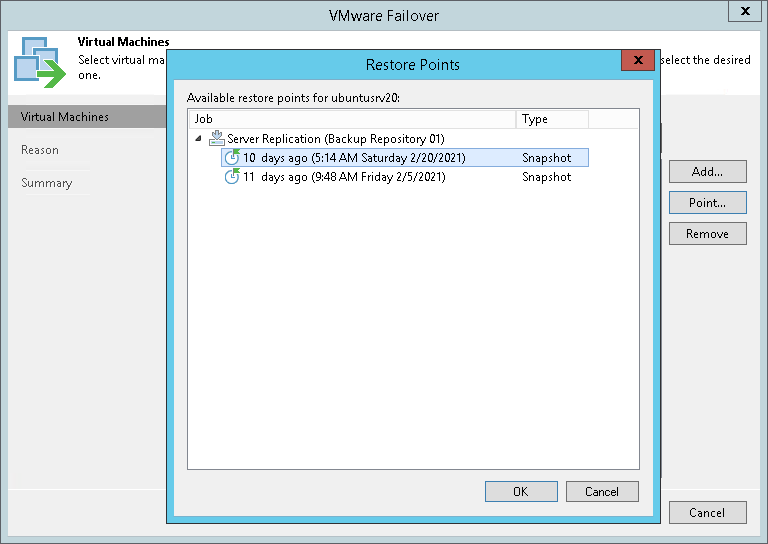This screenshot has width=768, height=544.
Task: Click Snapshot type of the 2/5/2021 point
Action: [547, 177]
